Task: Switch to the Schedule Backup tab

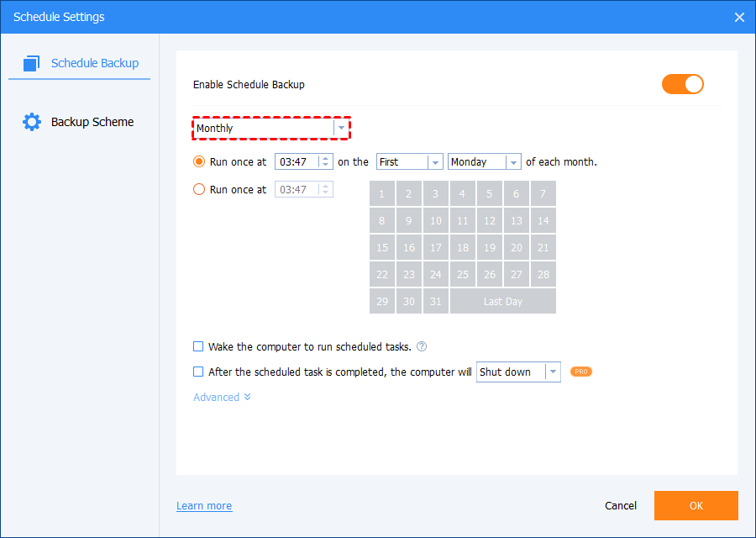Action: coord(94,63)
